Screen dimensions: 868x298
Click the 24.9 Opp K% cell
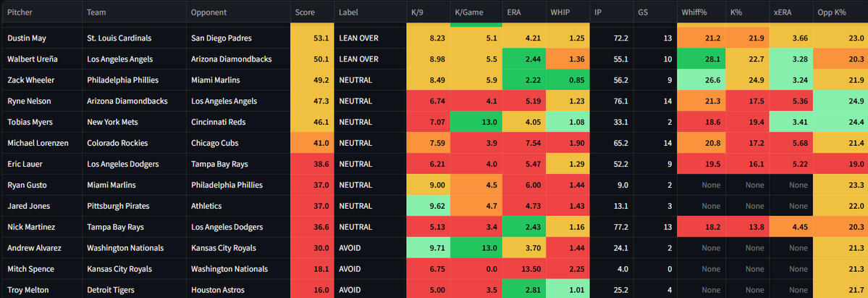tap(840, 101)
